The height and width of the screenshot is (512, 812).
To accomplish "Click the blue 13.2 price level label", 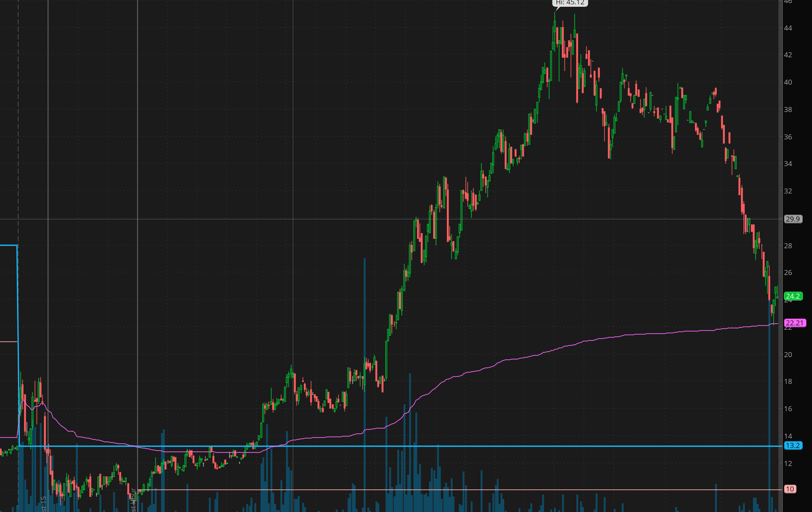I will coord(792,445).
